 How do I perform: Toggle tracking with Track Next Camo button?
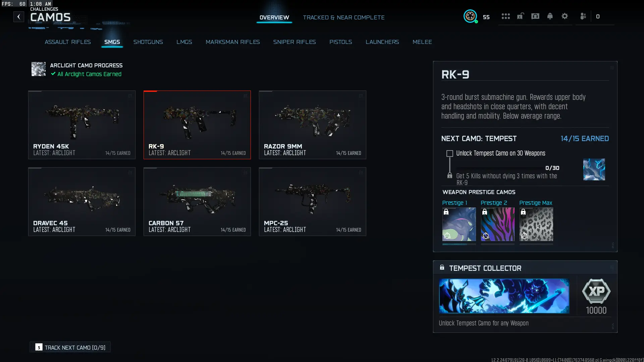click(70, 347)
